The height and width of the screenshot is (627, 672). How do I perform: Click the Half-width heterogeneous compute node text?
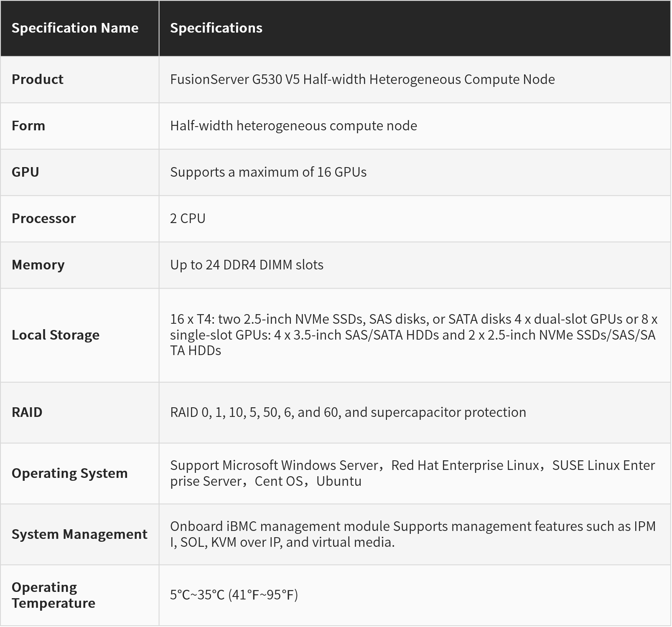point(293,126)
